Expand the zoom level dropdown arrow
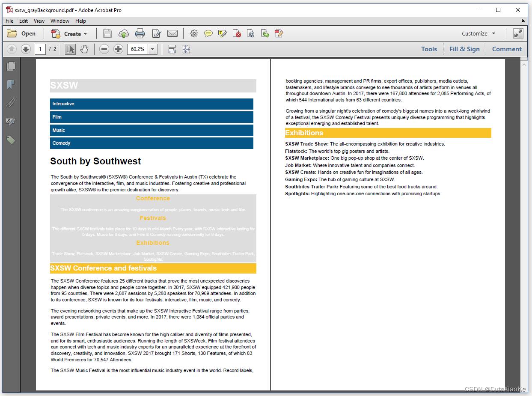Image resolution: width=532 pixels, height=396 pixels. 153,49
